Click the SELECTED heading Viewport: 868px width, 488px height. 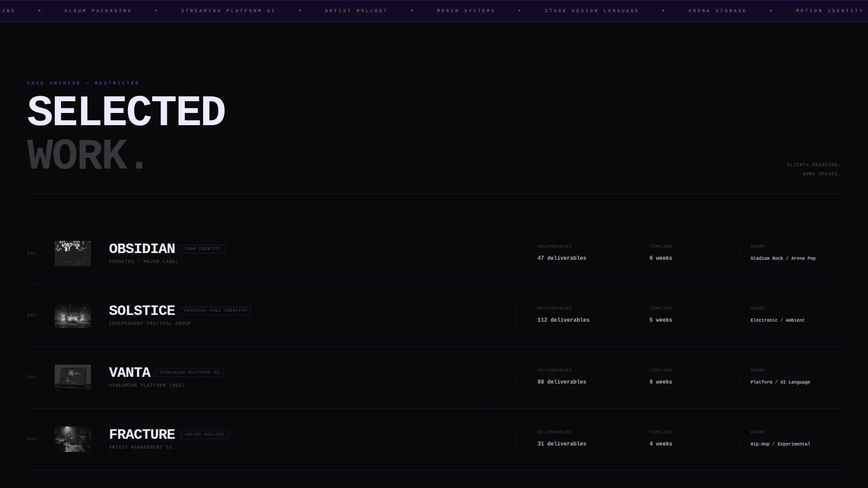[126, 111]
